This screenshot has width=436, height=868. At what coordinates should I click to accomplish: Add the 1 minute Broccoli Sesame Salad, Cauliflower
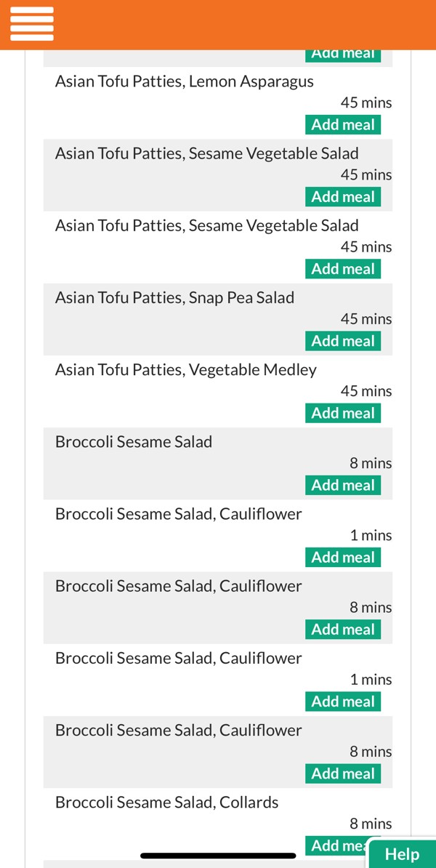342,557
